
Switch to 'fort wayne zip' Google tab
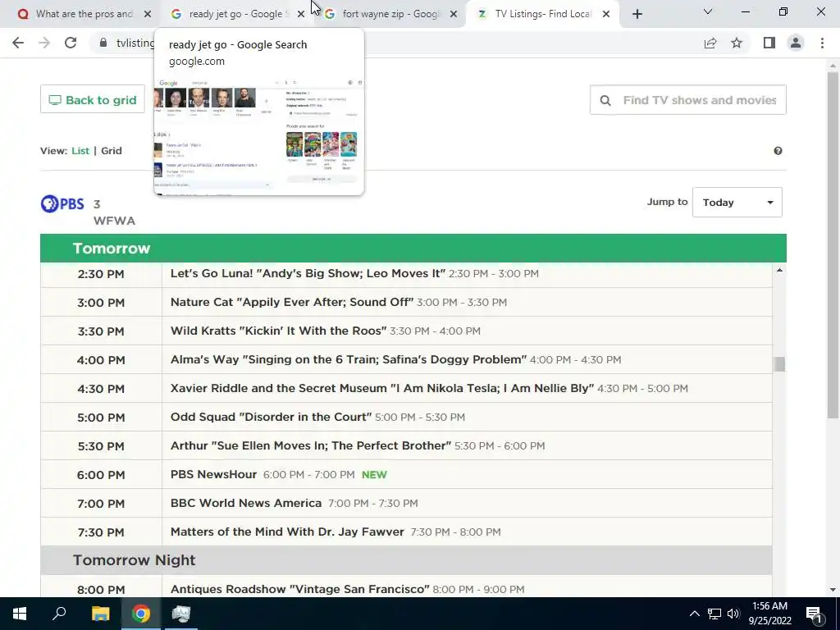pyautogui.click(x=391, y=14)
